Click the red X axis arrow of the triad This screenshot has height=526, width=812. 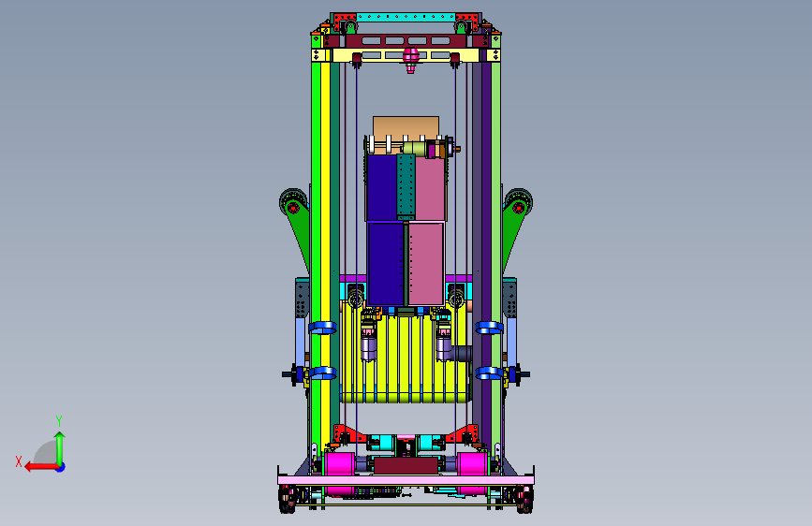[40, 467]
